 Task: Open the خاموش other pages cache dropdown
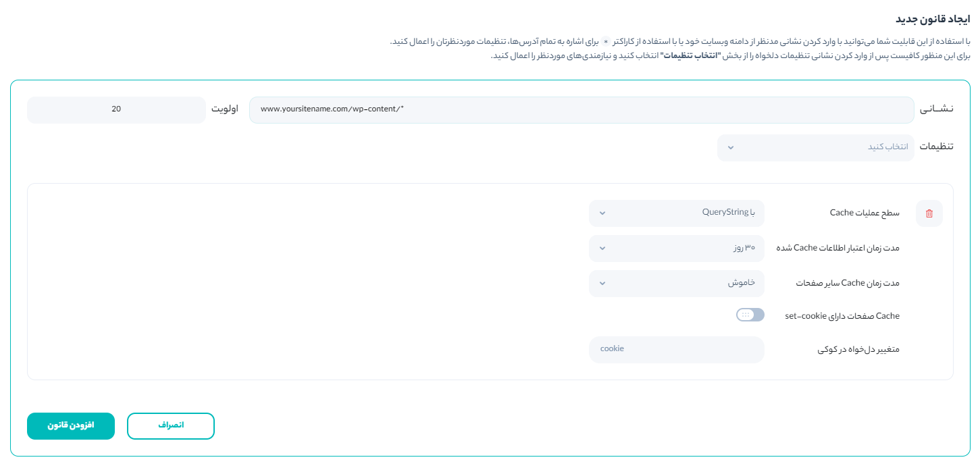(x=676, y=284)
